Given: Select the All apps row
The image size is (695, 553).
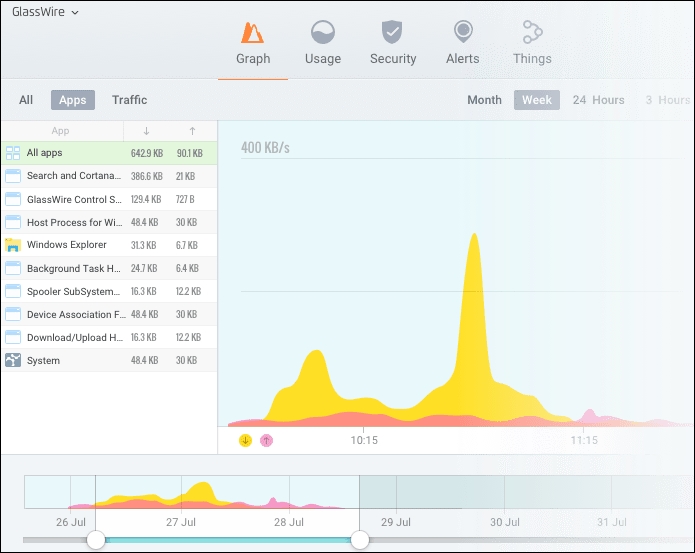Looking at the screenshot, I should pyautogui.click(x=109, y=153).
